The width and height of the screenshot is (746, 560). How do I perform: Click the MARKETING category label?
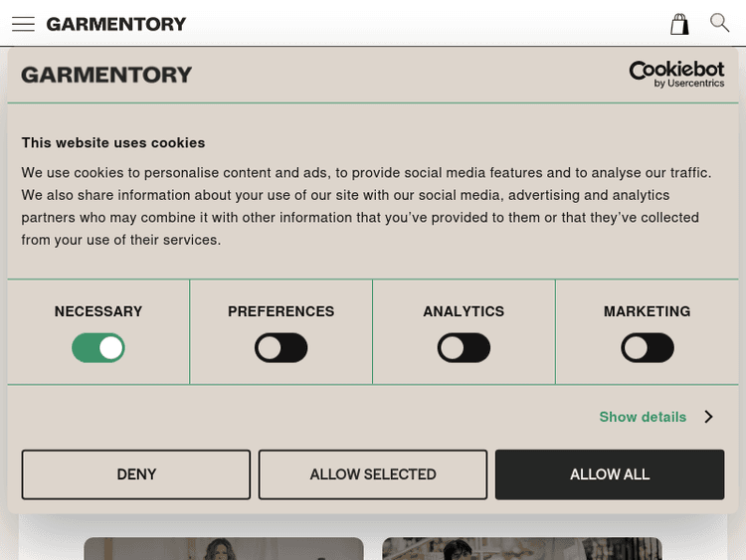648,311
